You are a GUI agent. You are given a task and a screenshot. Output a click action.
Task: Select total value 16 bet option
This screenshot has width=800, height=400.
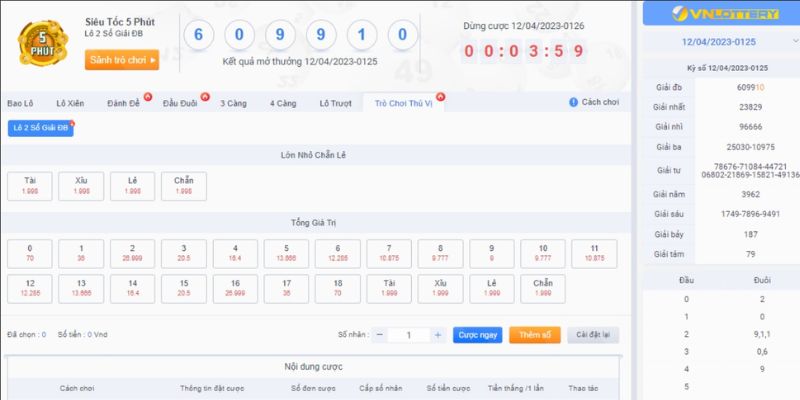point(235,289)
